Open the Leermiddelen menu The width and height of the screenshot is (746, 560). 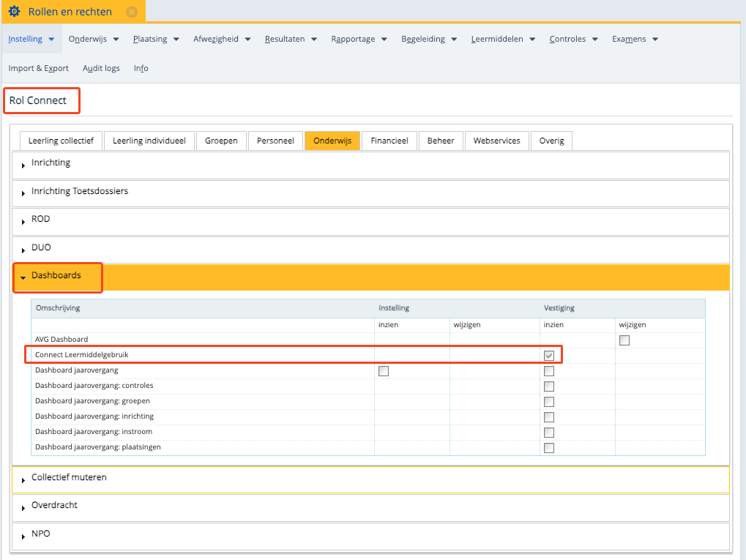coord(503,39)
